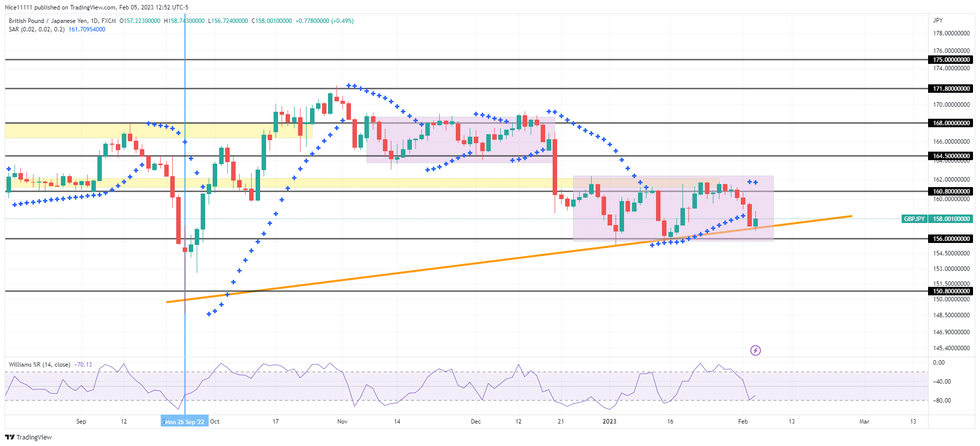Image resolution: width=980 pixels, height=446 pixels.
Task: Click the JPY currency label on price axis
Action: (x=938, y=20)
